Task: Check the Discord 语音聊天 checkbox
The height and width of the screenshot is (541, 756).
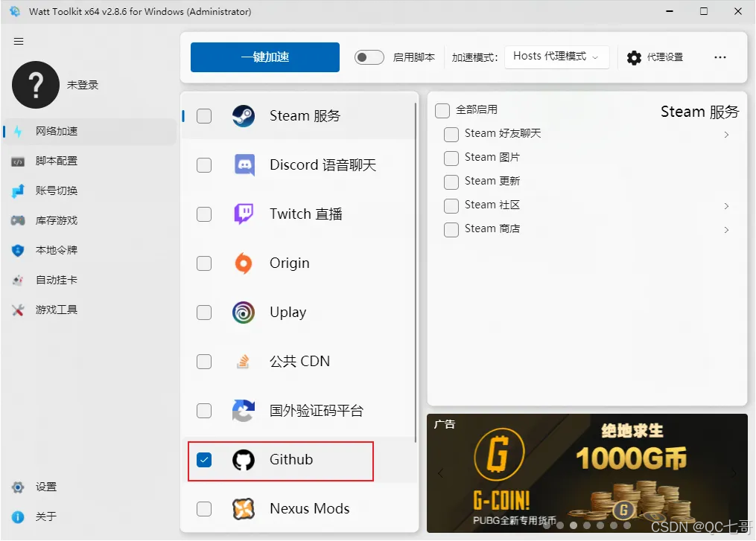Action: point(204,165)
